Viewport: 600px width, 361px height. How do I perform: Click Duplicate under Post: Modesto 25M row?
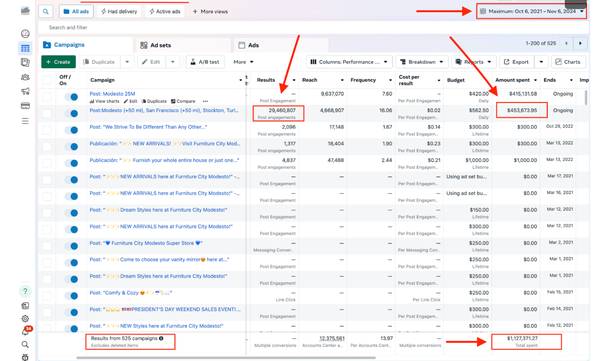pos(154,101)
